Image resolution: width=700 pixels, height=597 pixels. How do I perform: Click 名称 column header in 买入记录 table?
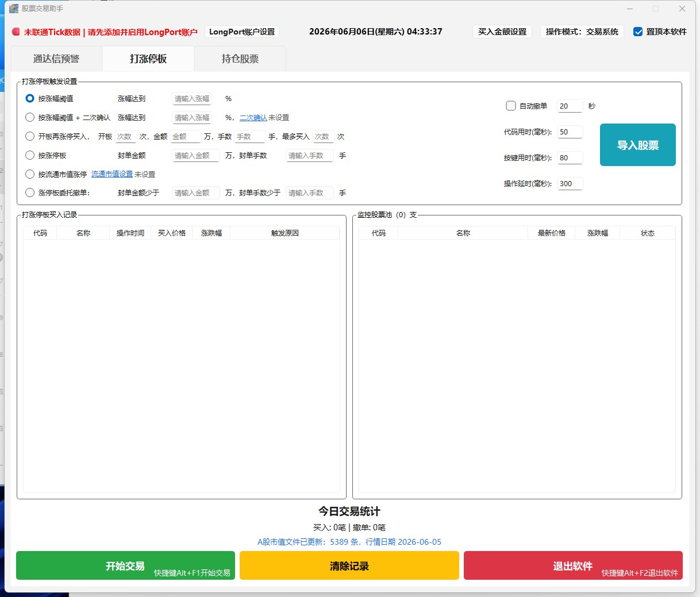[83, 233]
